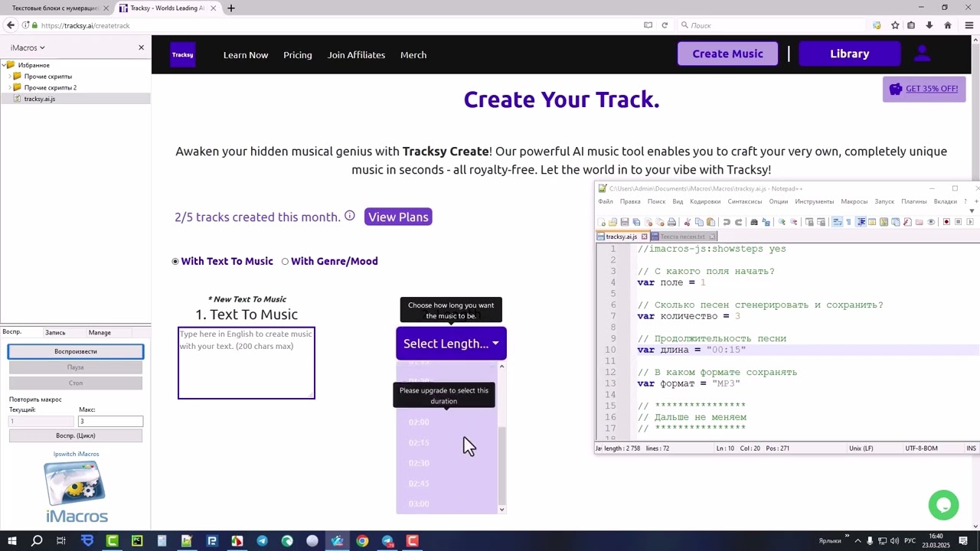Expand the Прочие скрипты 2 folder
The width and height of the screenshot is (980, 551).
pyautogui.click(x=10, y=87)
